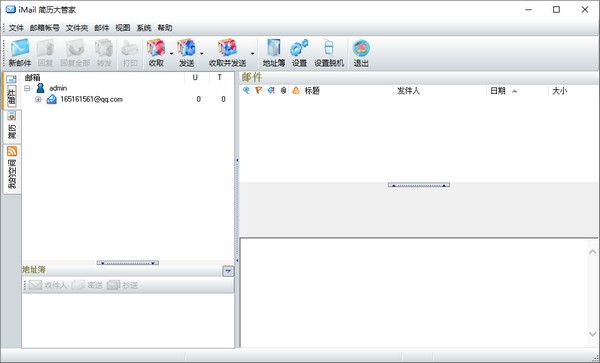Switch to the 简历 vertical side tab
Viewport: 600px width, 363px height.
[12, 126]
